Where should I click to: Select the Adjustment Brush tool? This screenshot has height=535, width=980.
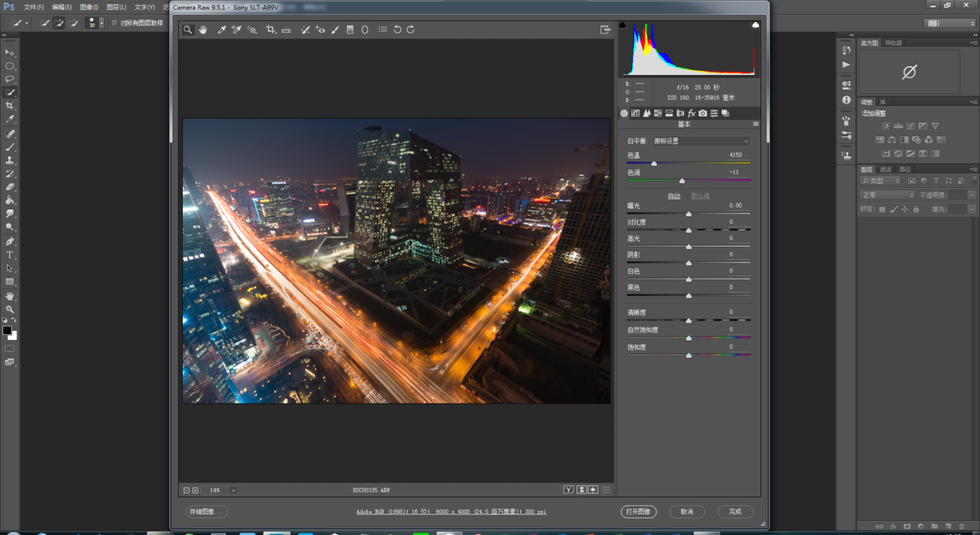pyautogui.click(x=336, y=29)
